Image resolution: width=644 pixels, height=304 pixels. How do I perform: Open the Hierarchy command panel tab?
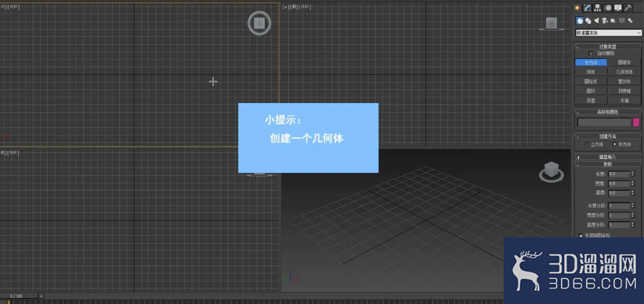point(598,8)
